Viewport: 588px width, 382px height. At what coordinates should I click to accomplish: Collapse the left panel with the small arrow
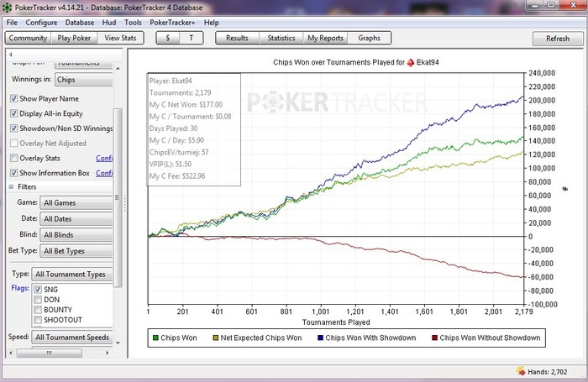click(x=10, y=55)
